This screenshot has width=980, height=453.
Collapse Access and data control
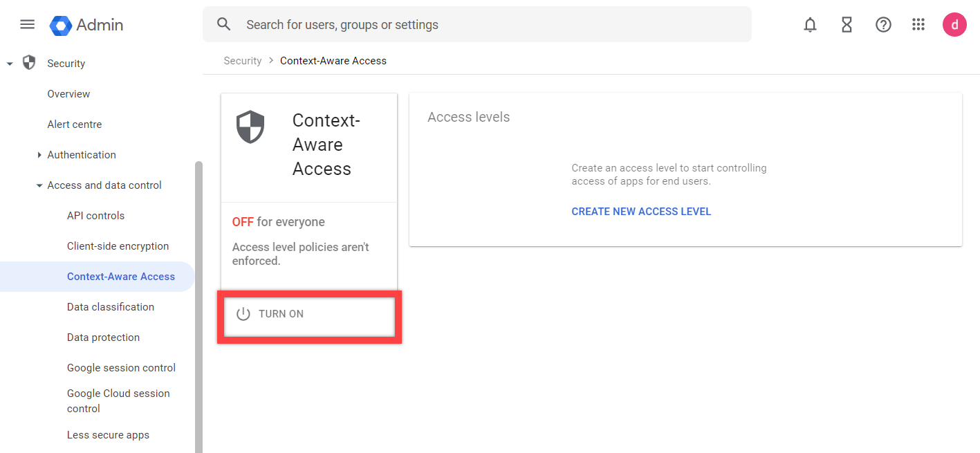click(39, 185)
